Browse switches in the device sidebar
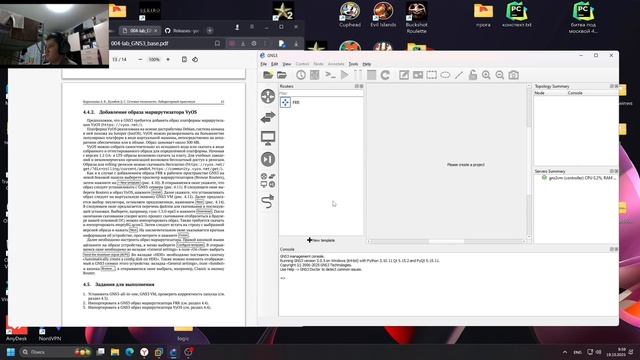 point(268,118)
